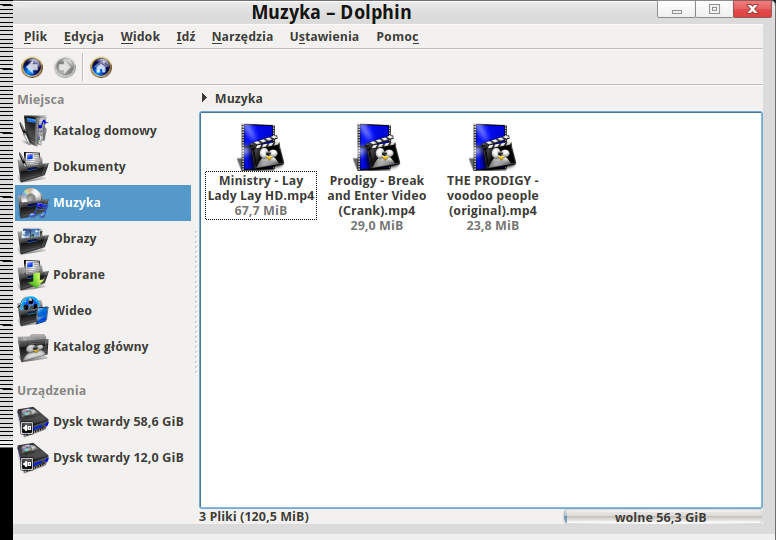Open Obrazy place
The width and height of the screenshot is (776, 540).
pos(103,239)
